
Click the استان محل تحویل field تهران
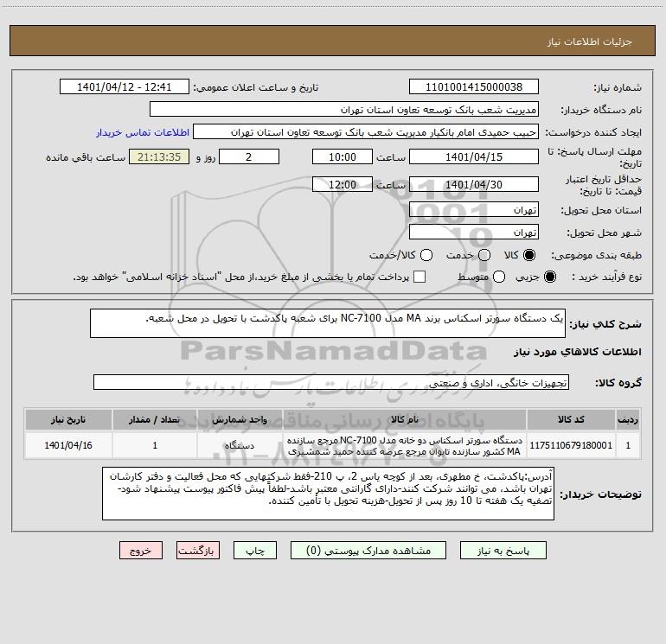coord(474,210)
